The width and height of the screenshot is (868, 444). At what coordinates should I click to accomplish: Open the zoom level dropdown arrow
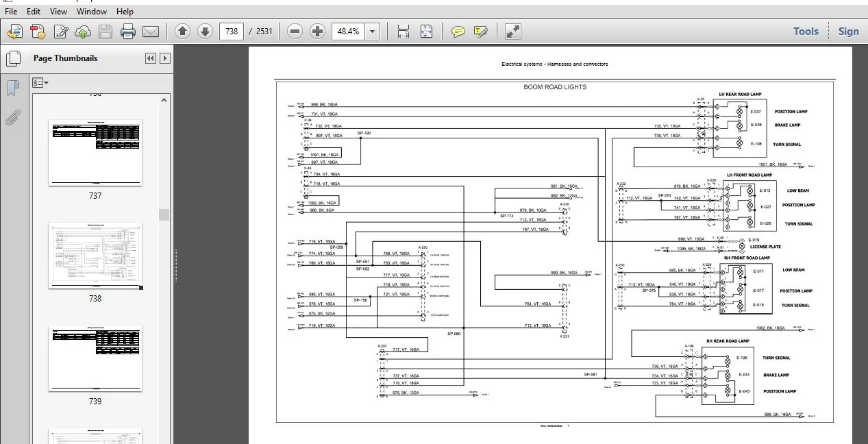pos(372,32)
